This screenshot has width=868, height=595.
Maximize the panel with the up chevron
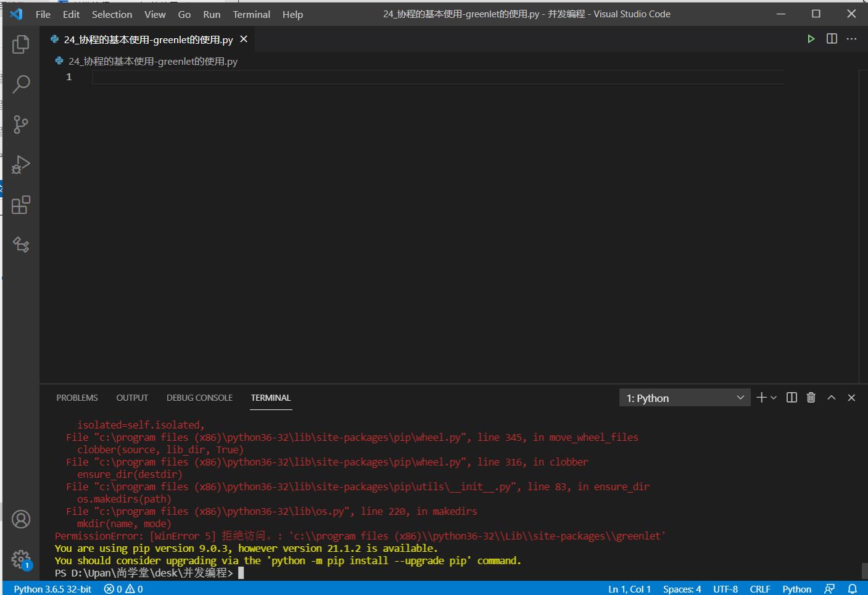click(831, 398)
